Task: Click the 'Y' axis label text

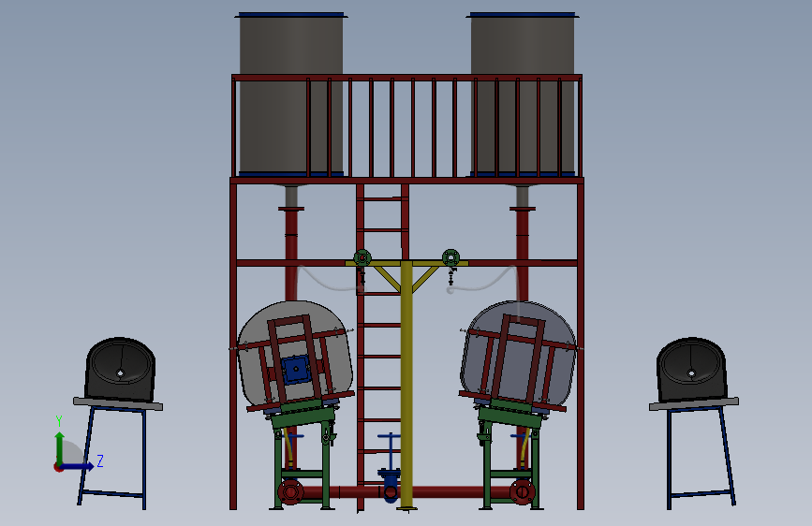Action: pos(59,420)
